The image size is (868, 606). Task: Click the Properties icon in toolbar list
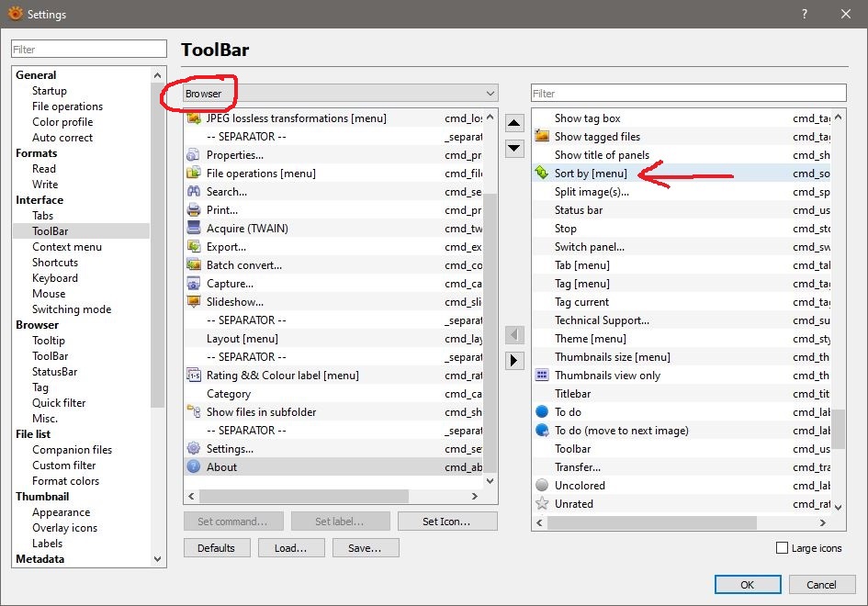click(193, 155)
